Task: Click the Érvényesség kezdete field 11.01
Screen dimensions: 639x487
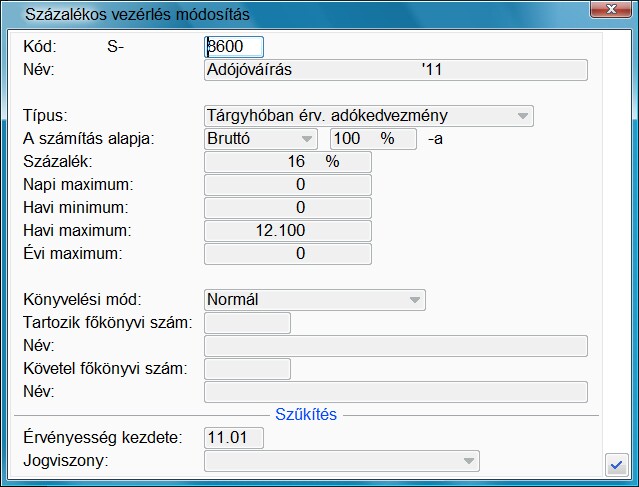Action: [234, 438]
